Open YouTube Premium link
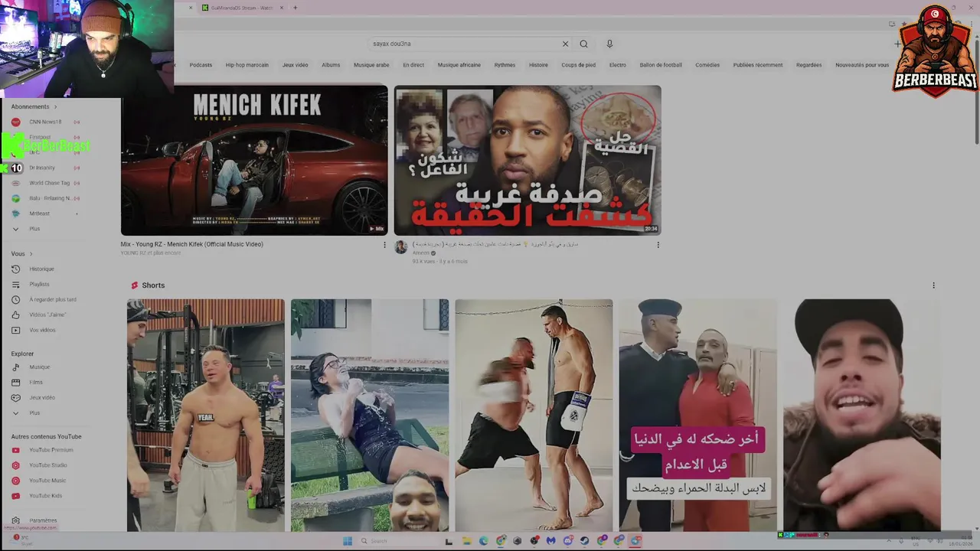 pos(51,450)
